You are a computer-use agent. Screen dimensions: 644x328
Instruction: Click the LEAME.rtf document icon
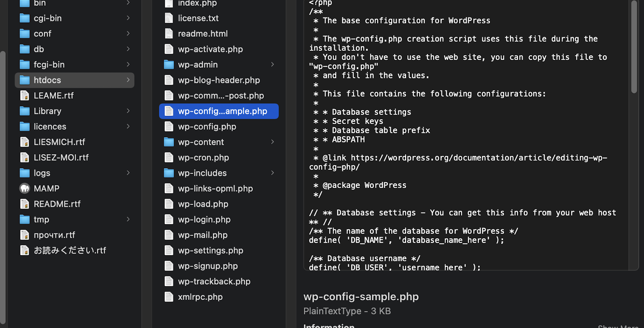tap(25, 96)
